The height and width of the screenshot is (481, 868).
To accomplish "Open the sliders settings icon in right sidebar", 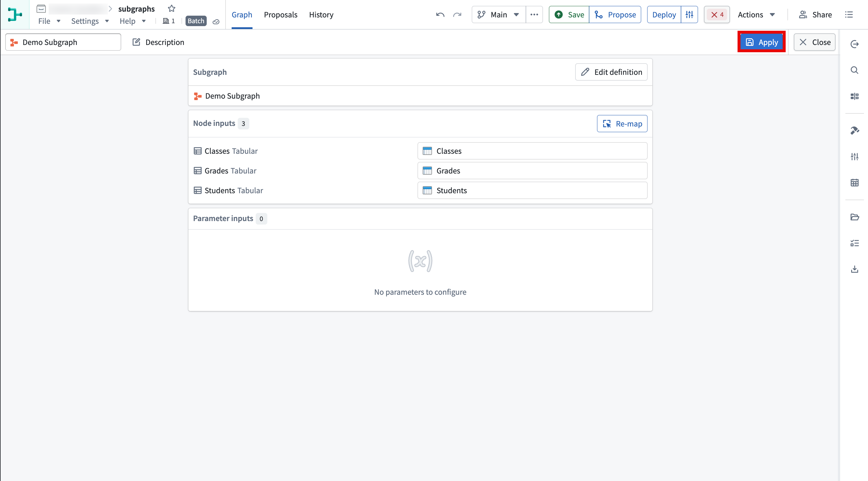I will tap(855, 156).
